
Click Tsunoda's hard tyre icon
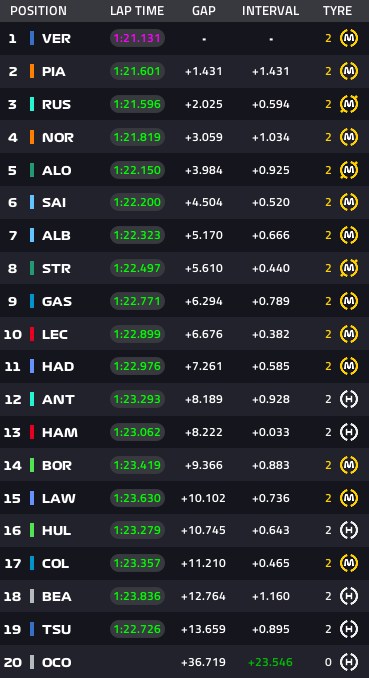click(x=349, y=629)
